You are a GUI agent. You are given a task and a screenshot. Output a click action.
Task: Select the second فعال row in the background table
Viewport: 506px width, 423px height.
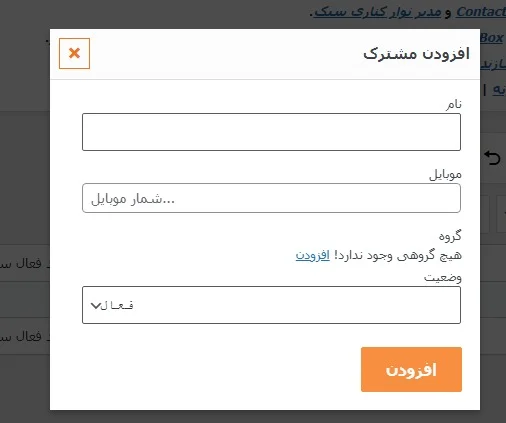[x=25, y=336]
